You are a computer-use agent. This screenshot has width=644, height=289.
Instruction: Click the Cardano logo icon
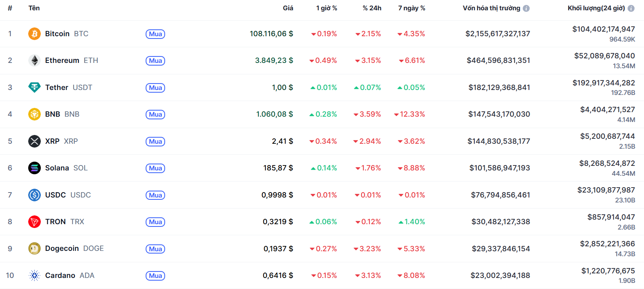34,275
